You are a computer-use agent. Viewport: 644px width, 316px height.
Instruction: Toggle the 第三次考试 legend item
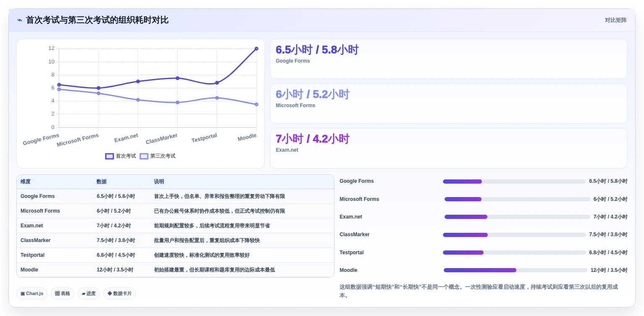tap(157, 156)
